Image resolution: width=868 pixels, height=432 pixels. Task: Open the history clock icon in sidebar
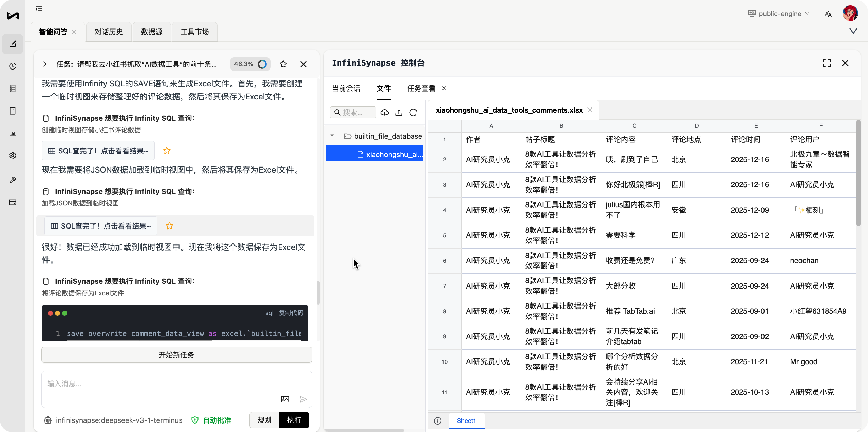point(13,66)
